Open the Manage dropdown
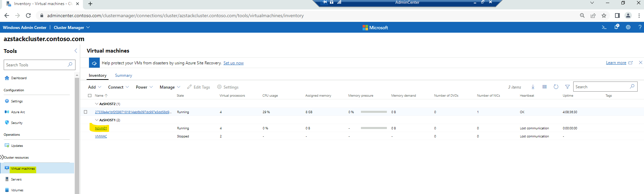Viewport: 644px width, 194px height. tap(170, 87)
